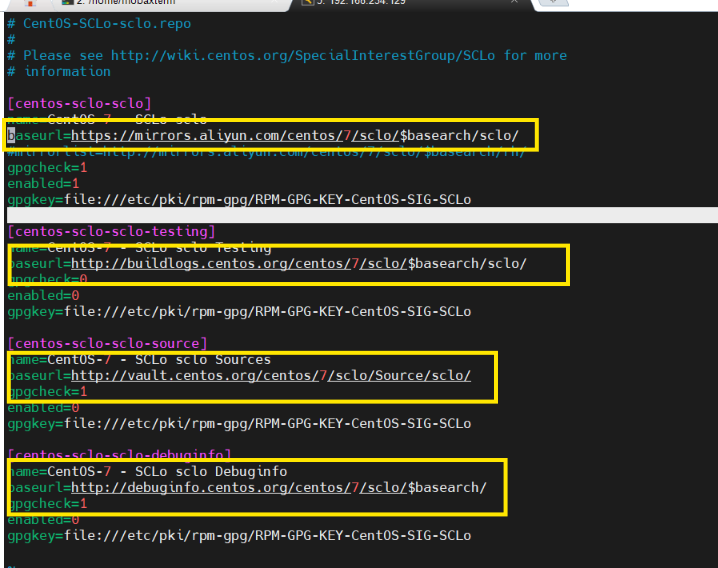Click the gpgkey line in the debuginfo section

click(239, 535)
